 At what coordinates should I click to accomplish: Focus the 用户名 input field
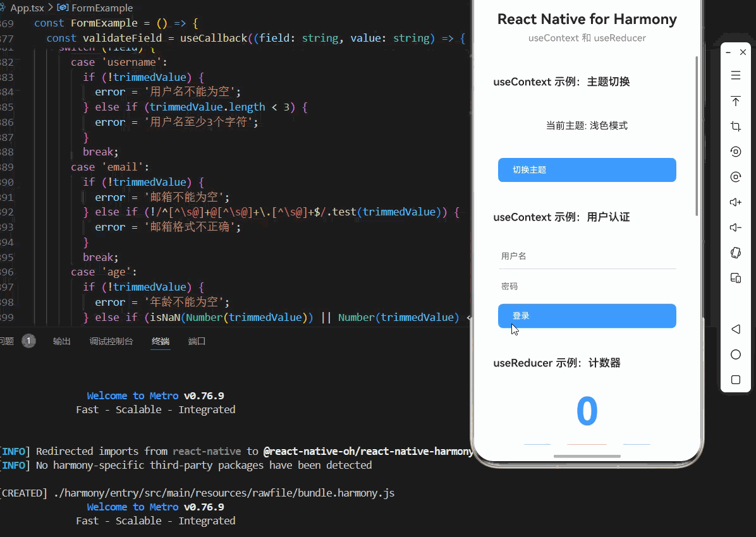coord(587,256)
